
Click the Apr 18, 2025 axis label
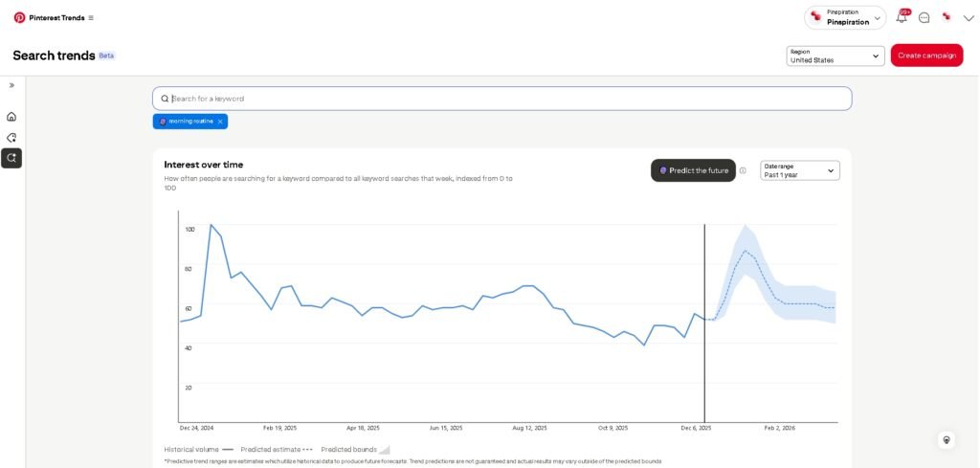click(363, 429)
